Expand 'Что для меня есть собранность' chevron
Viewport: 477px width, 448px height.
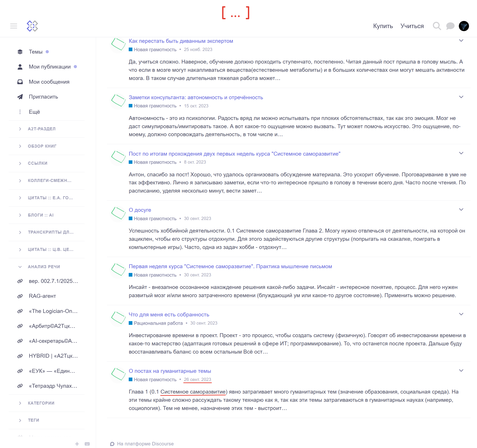coord(461,314)
